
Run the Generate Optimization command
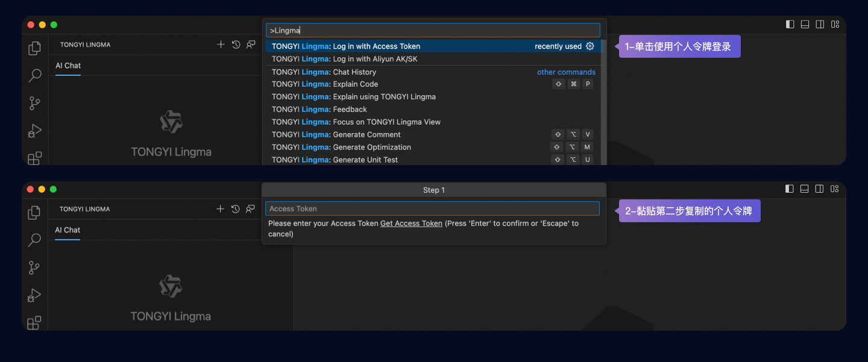[433, 148]
